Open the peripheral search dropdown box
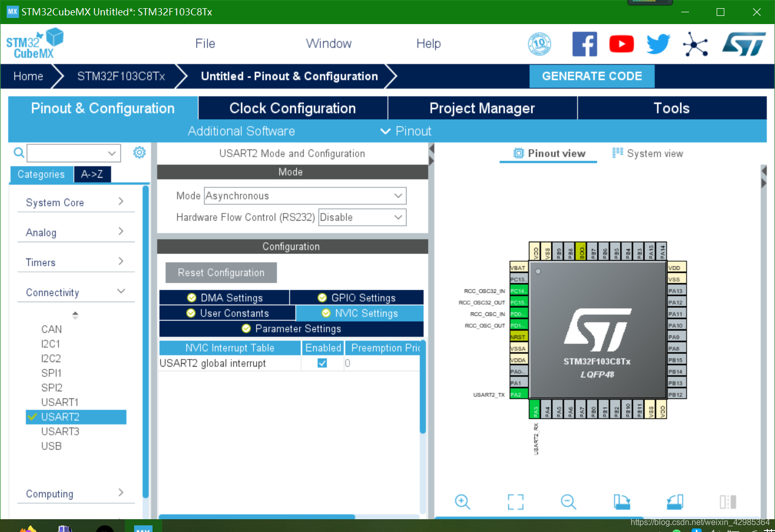The height and width of the screenshot is (532, 775). tap(74, 153)
